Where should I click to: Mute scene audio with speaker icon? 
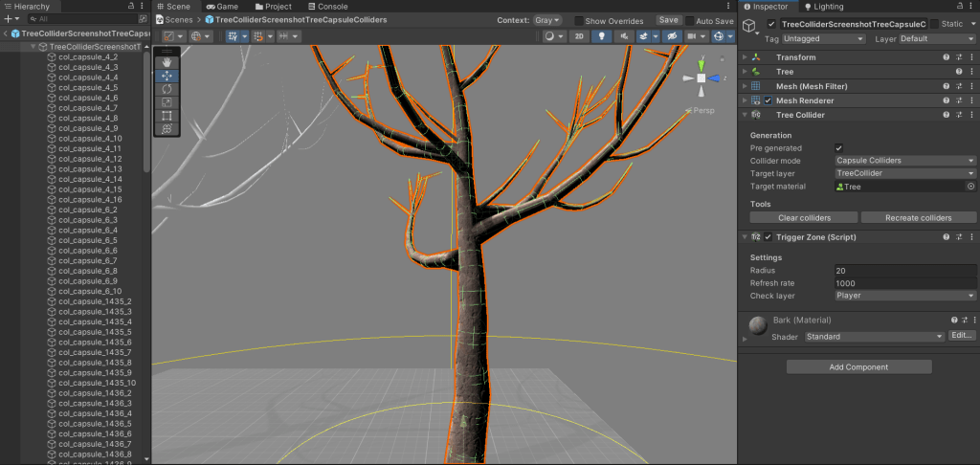click(626, 36)
